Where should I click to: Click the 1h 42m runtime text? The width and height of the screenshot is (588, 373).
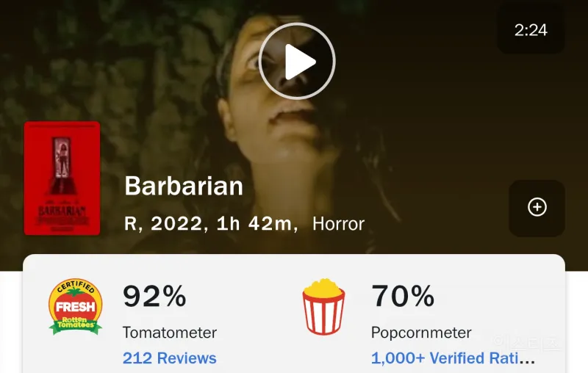(257, 223)
